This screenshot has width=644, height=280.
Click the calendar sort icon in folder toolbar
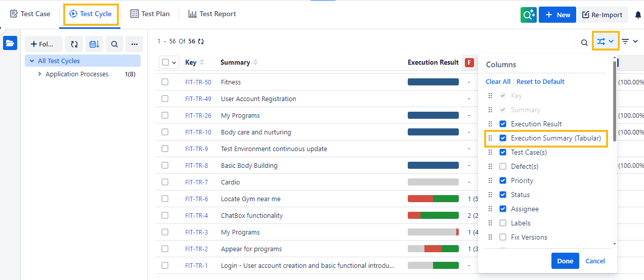[94, 44]
